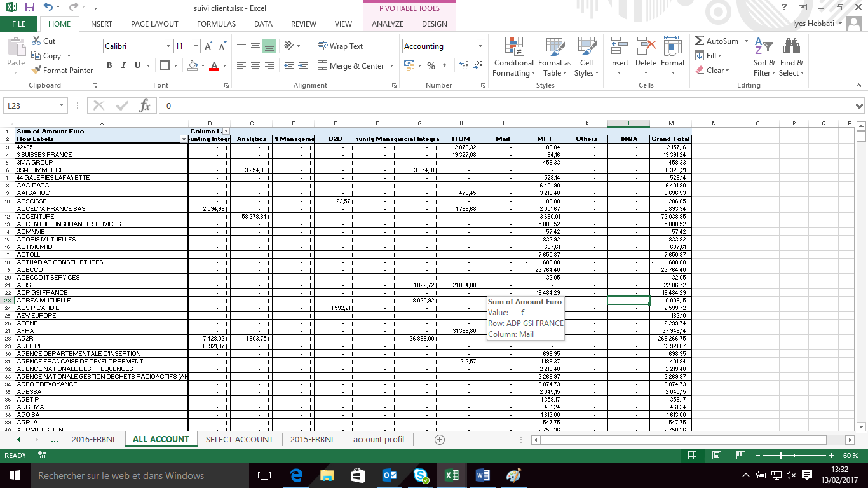Apply the Comma Style format
This screenshot has width=868, height=488.
(444, 65)
